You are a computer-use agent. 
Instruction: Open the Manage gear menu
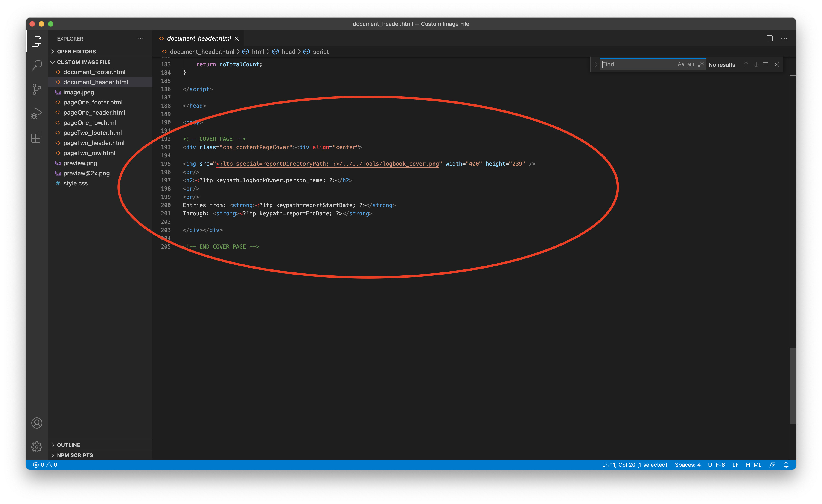coord(37,447)
